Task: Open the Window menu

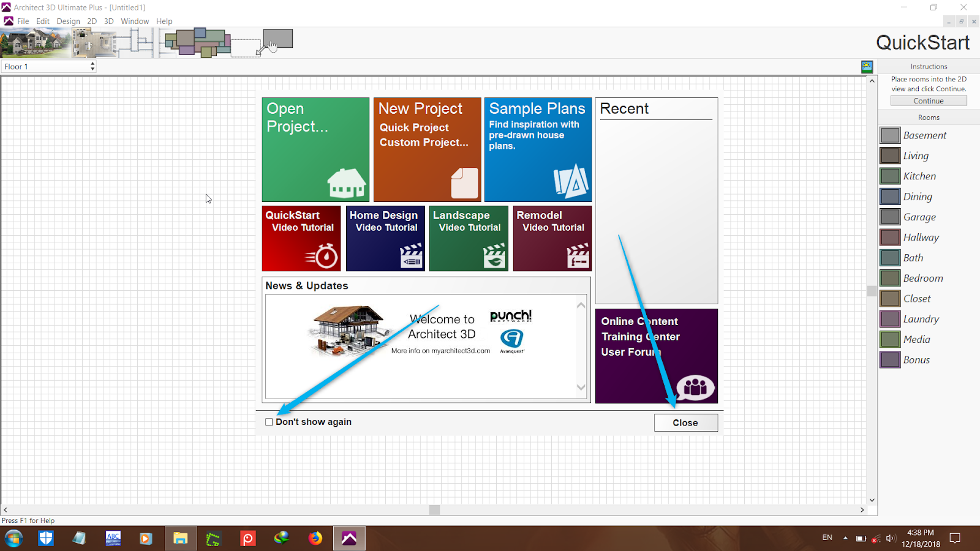Action: pos(135,21)
